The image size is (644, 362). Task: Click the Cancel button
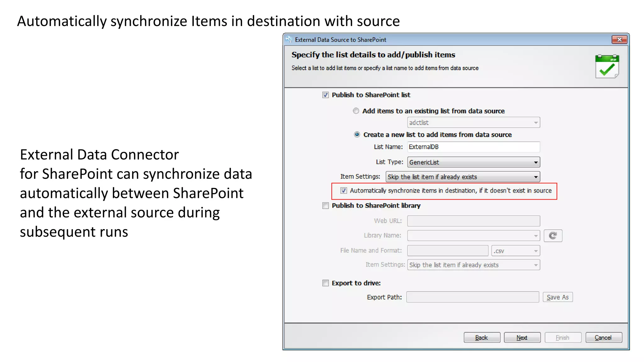(x=603, y=337)
